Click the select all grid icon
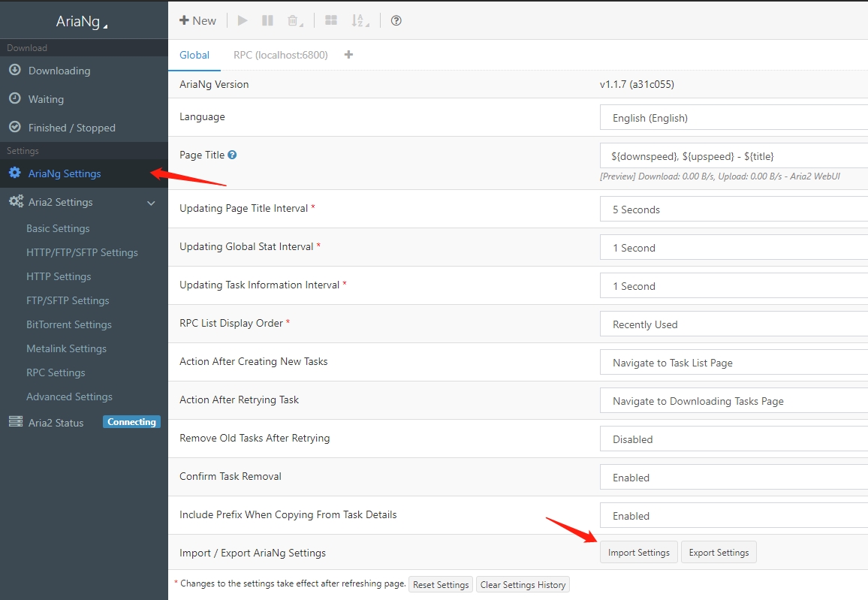Image resolution: width=868 pixels, height=600 pixels. coord(331,20)
